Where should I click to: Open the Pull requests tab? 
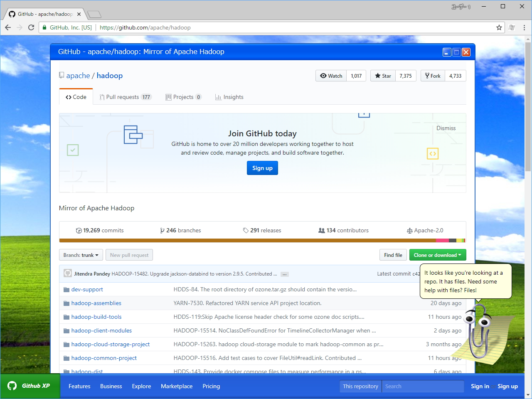pos(126,97)
